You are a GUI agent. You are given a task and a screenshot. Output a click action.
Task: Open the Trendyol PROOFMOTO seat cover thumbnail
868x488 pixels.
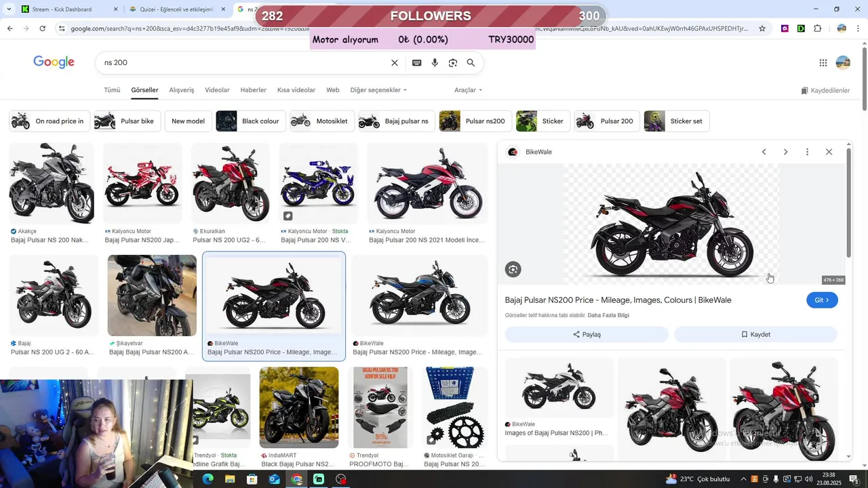click(x=380, y=407)
